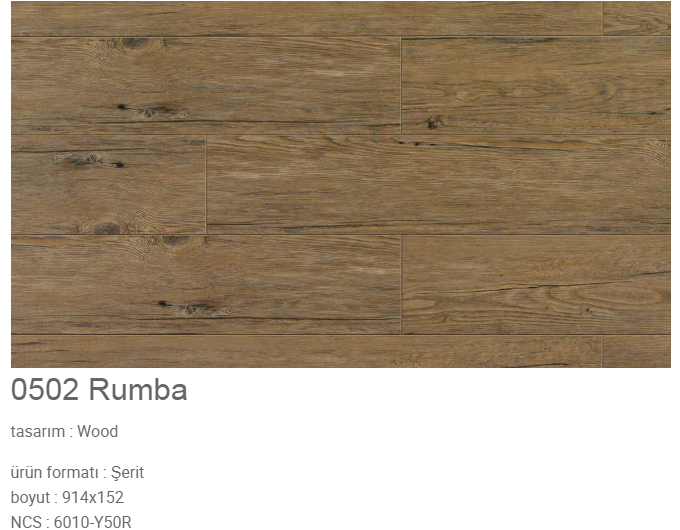Click the small dark knot on upper-right plank
Screen dimensions: 680x530
pos(433,123)
